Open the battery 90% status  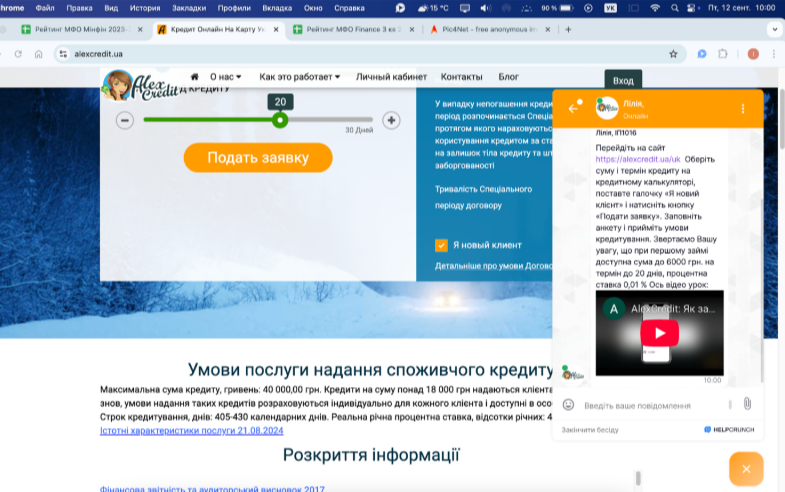[x=557, y=8]
